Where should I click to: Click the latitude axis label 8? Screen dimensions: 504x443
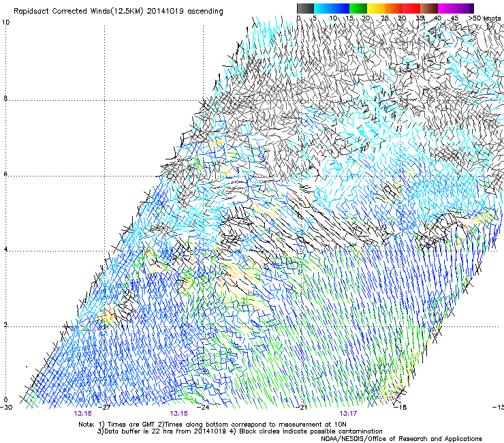point(5,98)
